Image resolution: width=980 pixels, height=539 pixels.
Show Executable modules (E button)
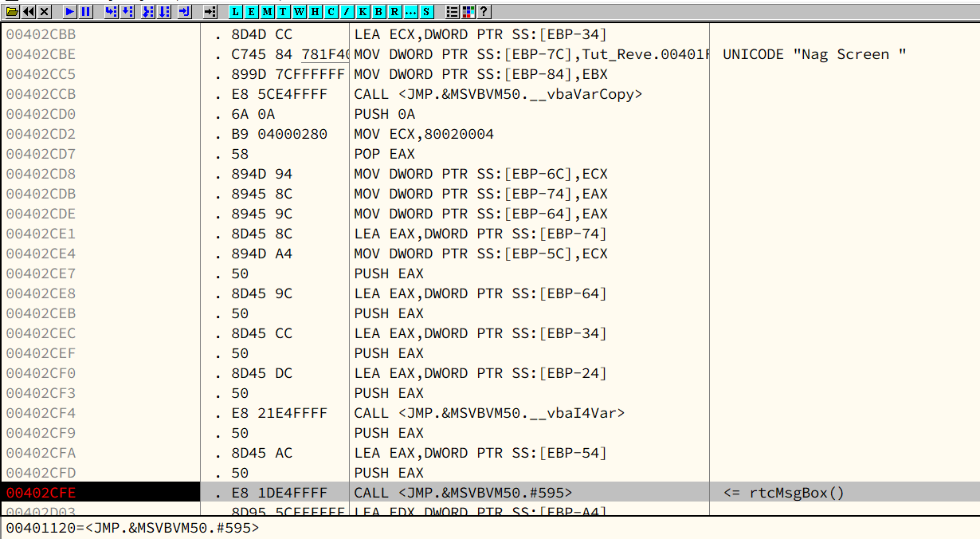pos(252,12)
